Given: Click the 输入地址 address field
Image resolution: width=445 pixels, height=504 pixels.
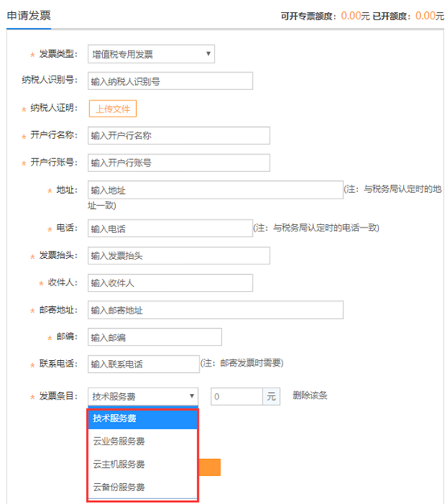Looking at the screenshot, I should [x=216, y=190].
